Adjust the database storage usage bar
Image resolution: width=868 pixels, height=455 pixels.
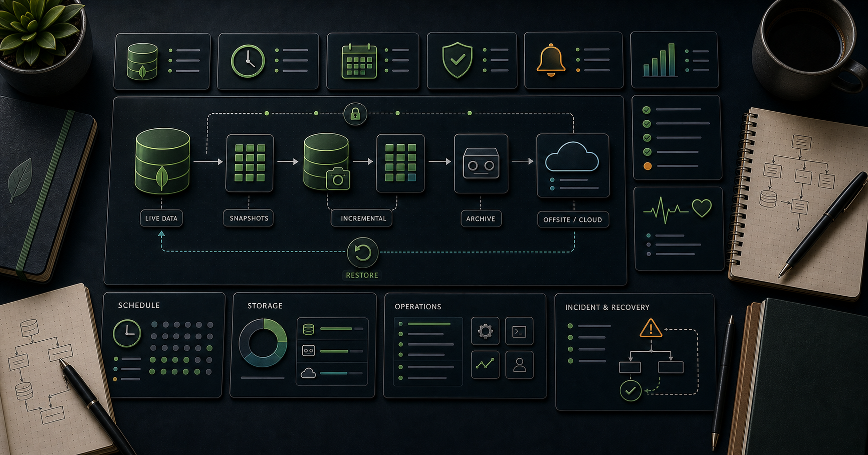point(342,329)
